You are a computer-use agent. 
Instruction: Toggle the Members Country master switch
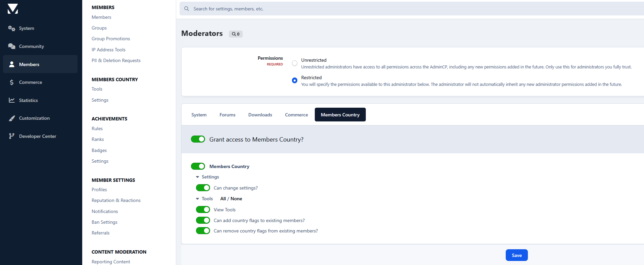[x=198, y=166]
